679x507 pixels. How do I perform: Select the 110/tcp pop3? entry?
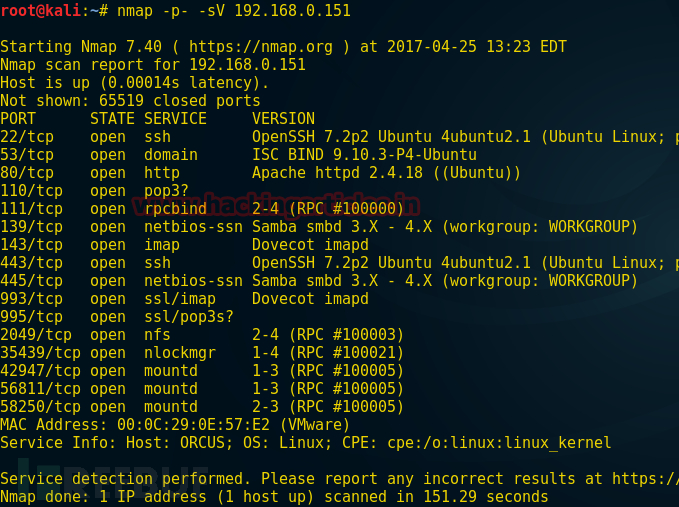(94, 191)
